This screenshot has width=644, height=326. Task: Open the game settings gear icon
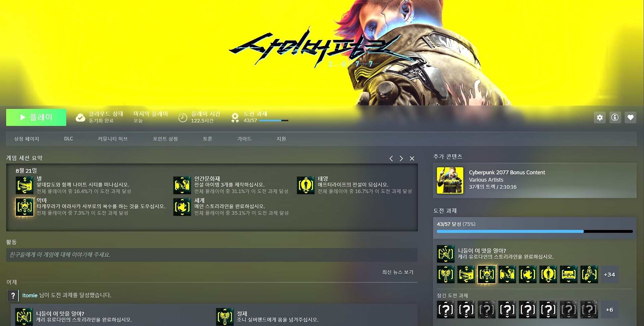pos(600,117)
